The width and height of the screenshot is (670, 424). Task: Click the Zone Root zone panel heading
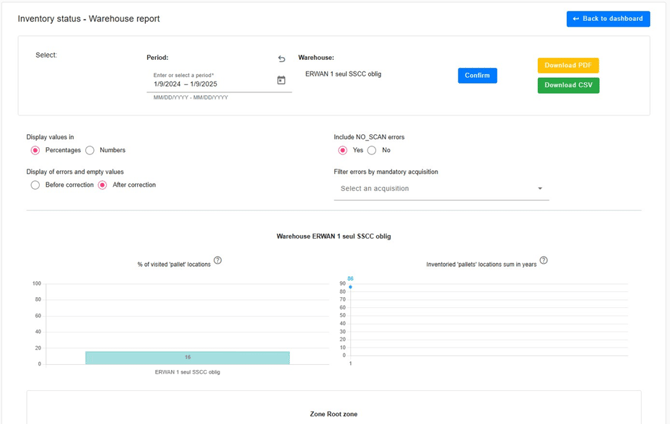click(333, 413)
